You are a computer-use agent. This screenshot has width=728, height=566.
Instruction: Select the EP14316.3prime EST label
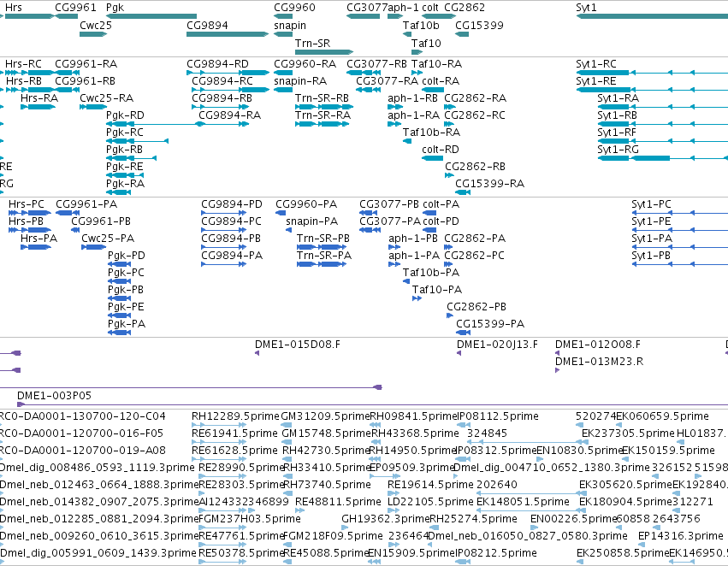pyautogui.click(x=680, y=536)
